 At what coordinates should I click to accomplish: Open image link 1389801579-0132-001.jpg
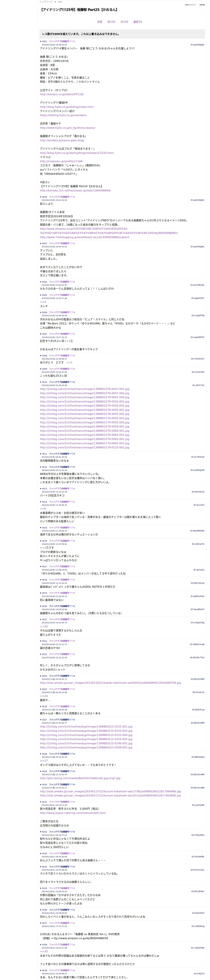85,447
